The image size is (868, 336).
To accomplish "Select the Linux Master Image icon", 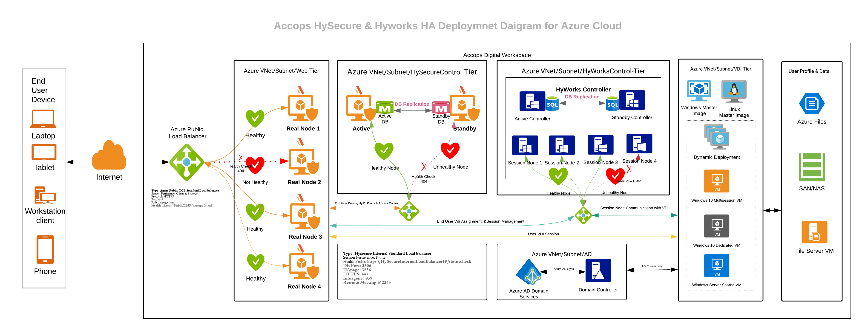I will tap(734, 91).
